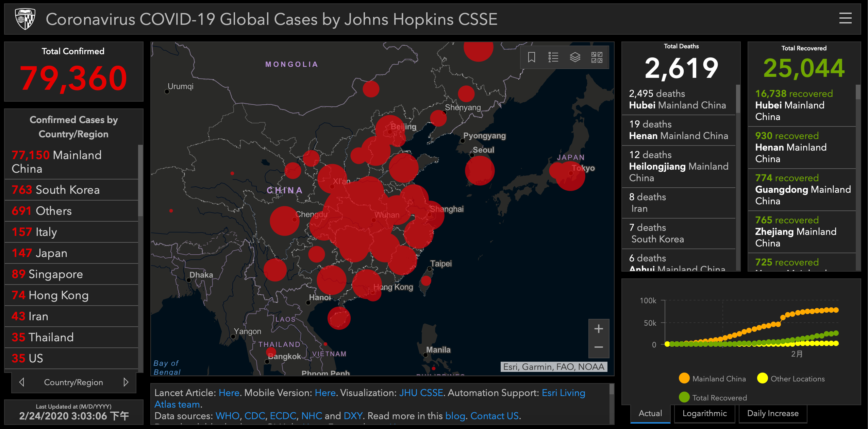Toggle Other Locations series in chart legend
This screenshot has height=429, width=868.
click(x=791, y=378)
